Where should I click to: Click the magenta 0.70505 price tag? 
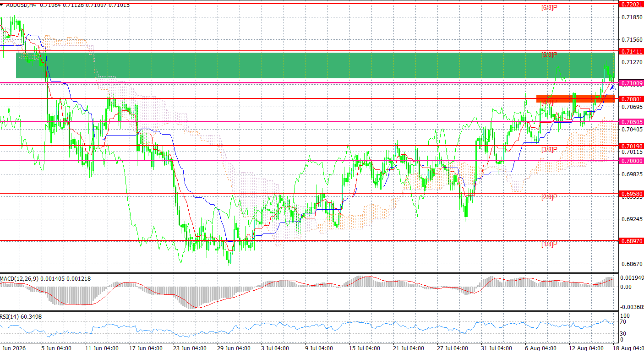(631, 122)
